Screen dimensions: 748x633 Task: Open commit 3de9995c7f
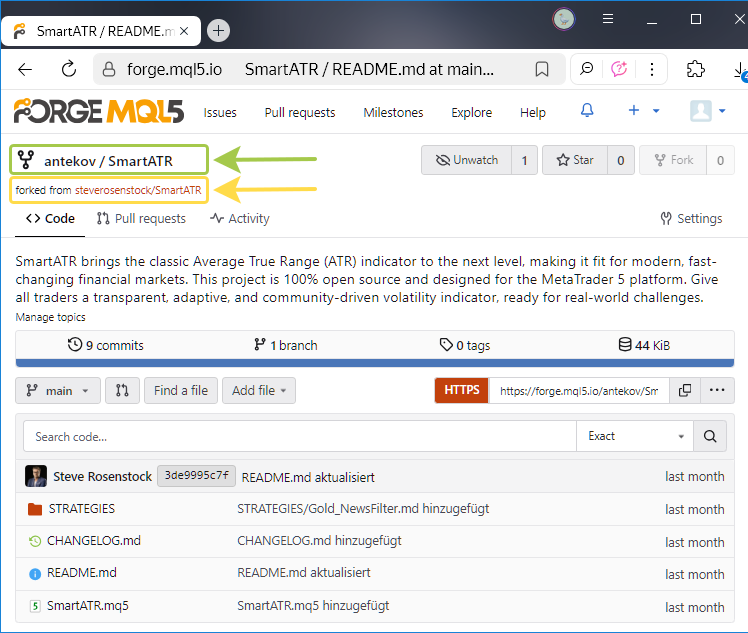tap(197, 476)
